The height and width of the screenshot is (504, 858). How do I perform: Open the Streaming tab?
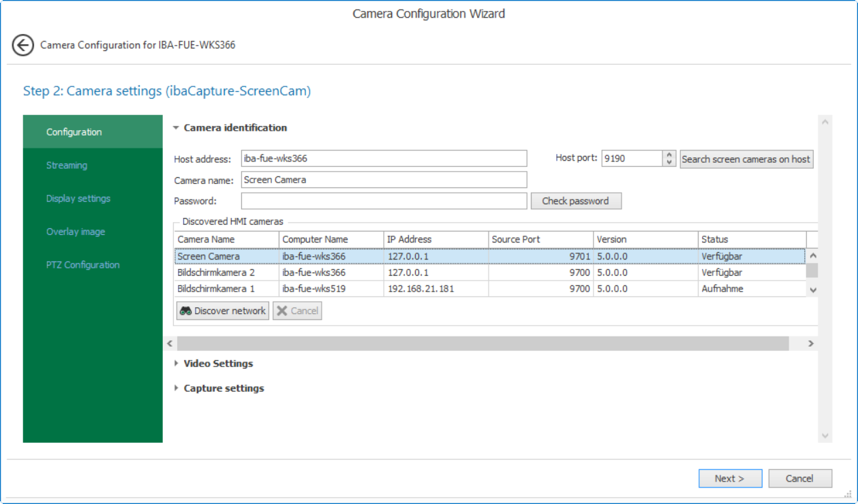coord(67,166)
